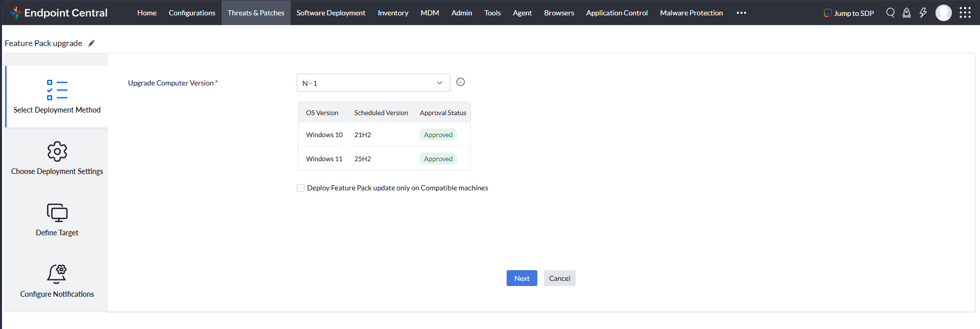Image resolution: width=980 pixels, height=329 pixels.
Task: Click the Configure Notifications bell icon
Action: tap(57, 274)
